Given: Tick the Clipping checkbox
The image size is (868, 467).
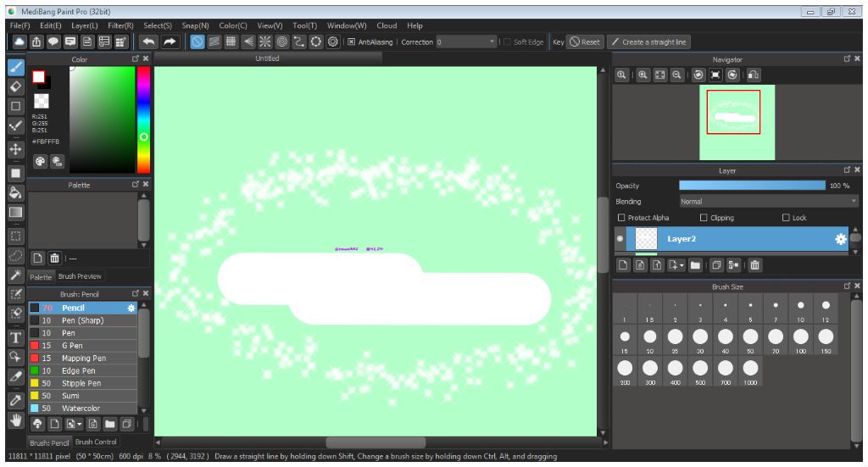Looking at the screenshot, I should pos(704,218).
